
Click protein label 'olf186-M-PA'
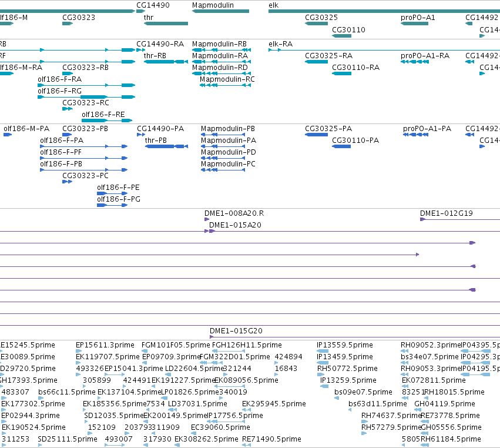(x=26, y=129)
